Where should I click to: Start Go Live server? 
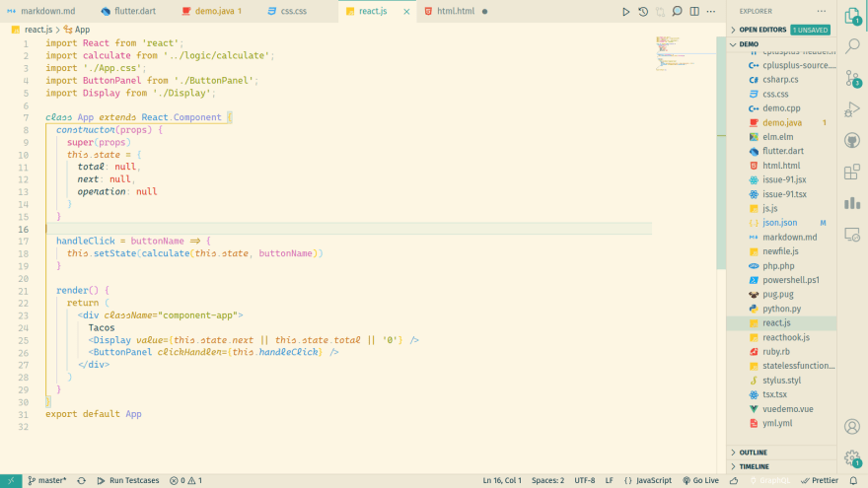tap(701, 480)
